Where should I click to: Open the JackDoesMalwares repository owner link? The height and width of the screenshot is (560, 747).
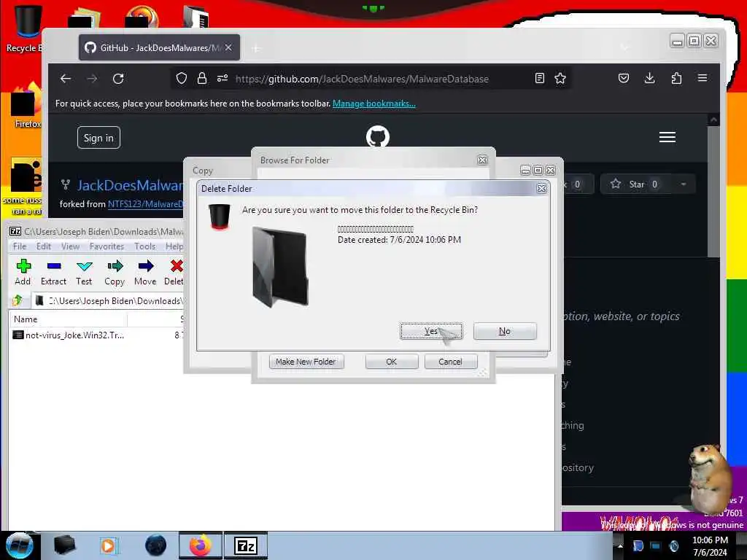click(x=130, y=185)
